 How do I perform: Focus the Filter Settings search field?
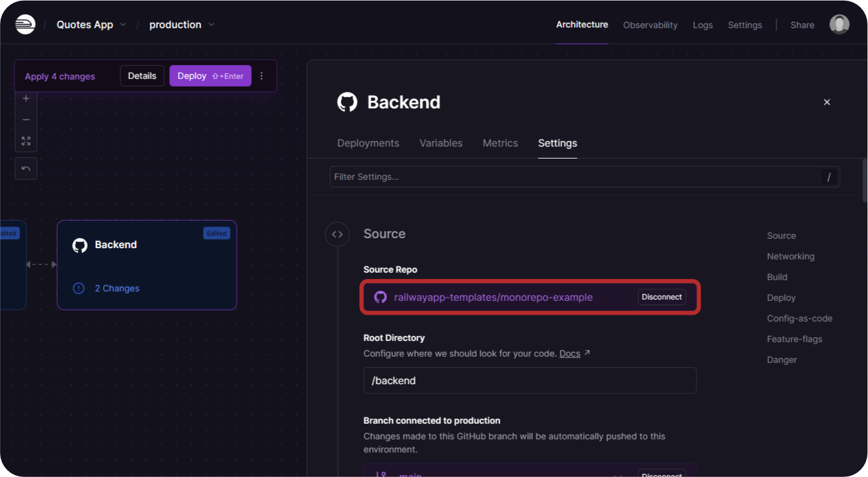tap(585, 177)
